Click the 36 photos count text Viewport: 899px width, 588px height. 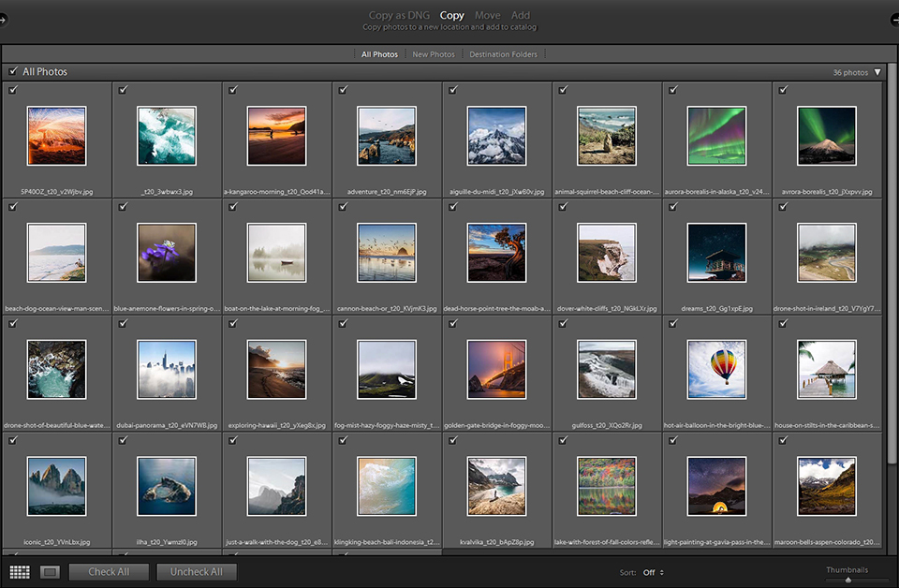point(850,73)
